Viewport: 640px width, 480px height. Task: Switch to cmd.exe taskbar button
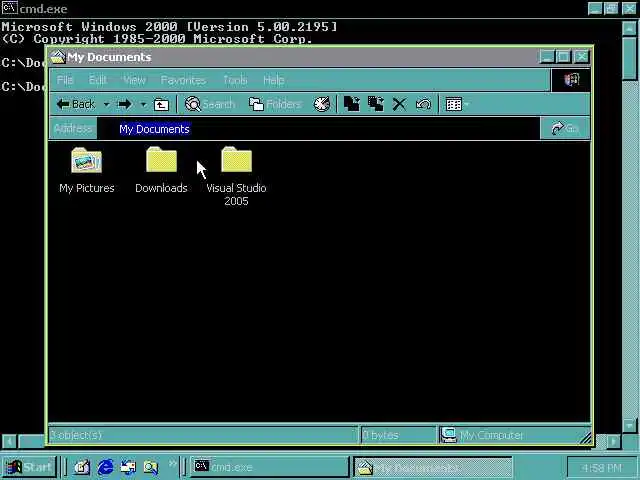coord(269,467)
